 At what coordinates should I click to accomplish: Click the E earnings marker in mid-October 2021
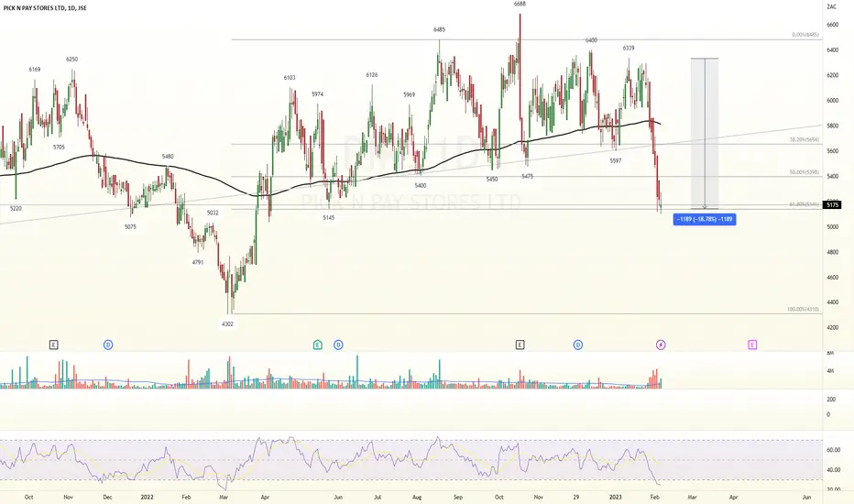53,345
